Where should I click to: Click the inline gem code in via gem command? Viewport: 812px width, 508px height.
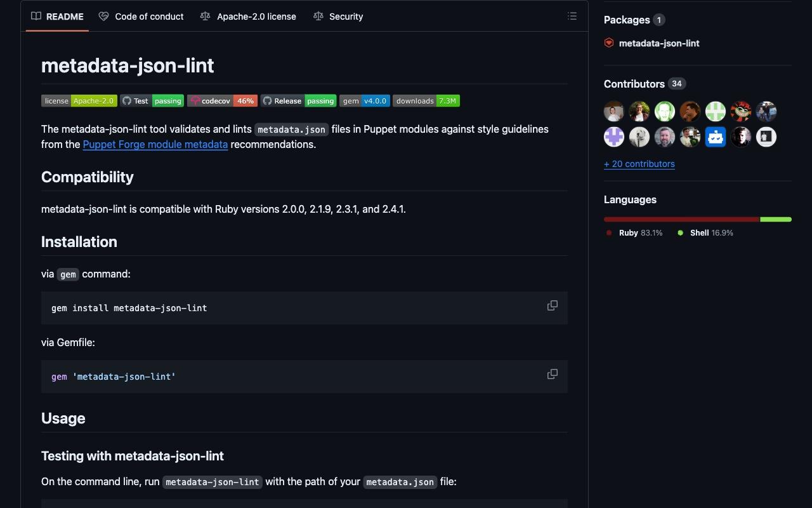(68, 274)
